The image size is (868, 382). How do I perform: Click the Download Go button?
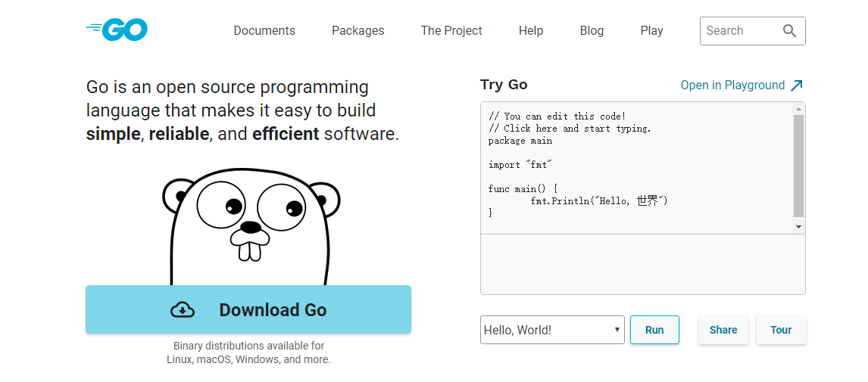coord(248,309)
